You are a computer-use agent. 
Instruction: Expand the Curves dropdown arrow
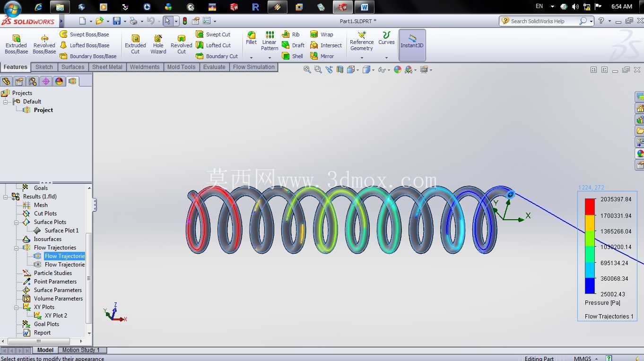click(x=386, y=58)
